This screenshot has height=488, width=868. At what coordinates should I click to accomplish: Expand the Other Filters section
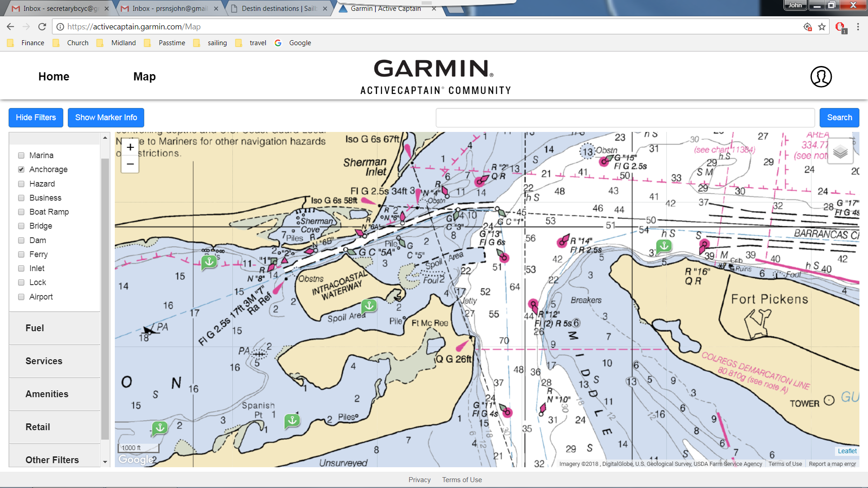pos(55,456)
